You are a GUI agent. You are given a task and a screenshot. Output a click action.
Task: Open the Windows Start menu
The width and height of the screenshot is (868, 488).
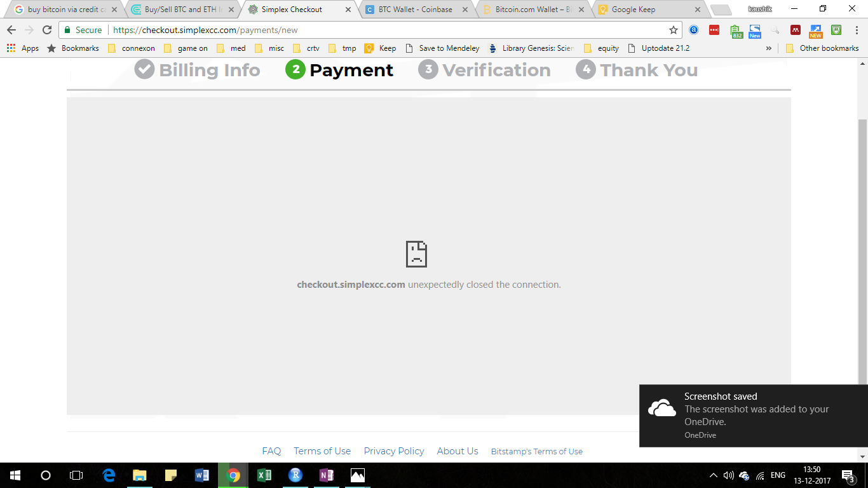(x=15, y=475)
